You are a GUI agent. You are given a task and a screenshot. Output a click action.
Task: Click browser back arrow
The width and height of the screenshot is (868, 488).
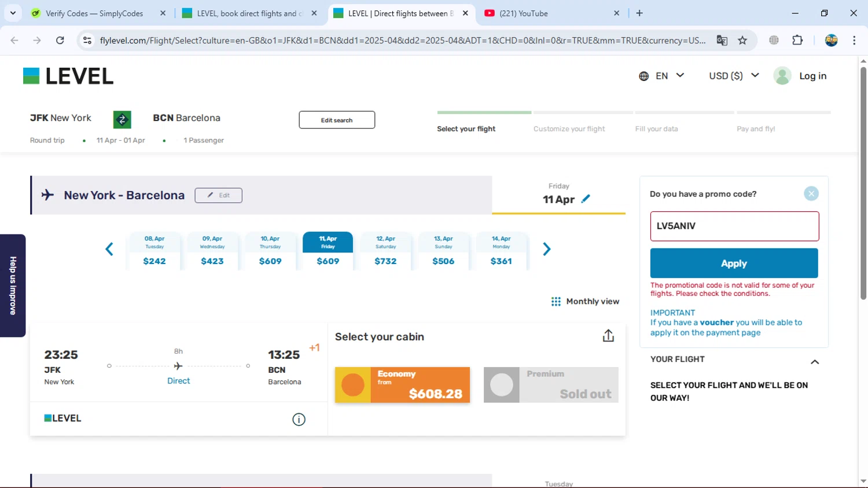(14, 40)
